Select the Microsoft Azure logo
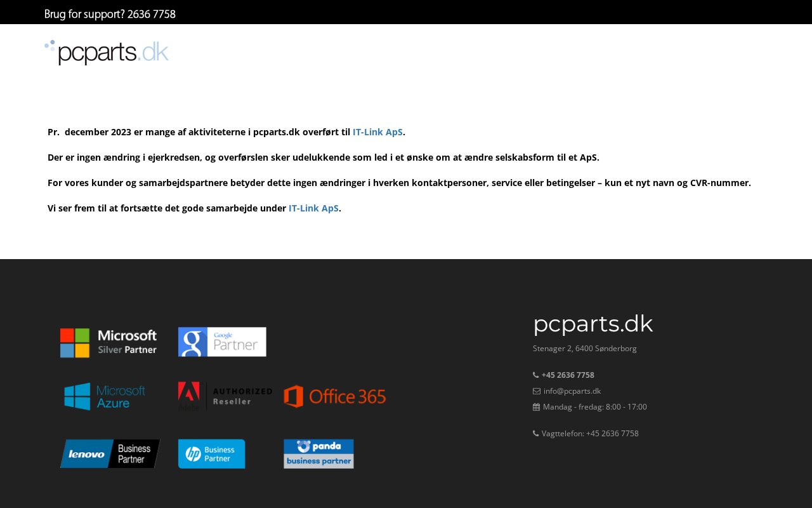 [x=105, y=396]
